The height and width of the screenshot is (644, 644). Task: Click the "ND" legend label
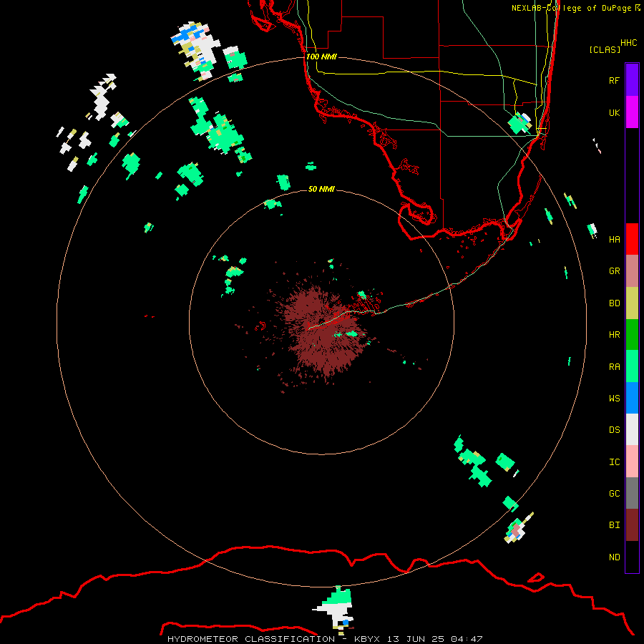point(614,557)
